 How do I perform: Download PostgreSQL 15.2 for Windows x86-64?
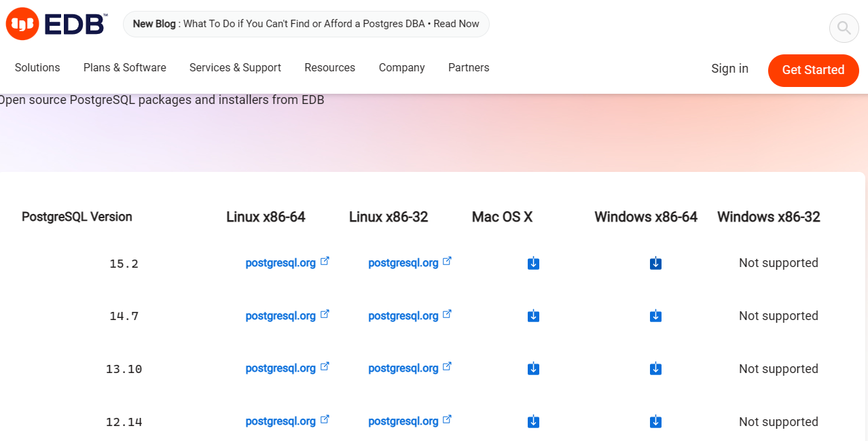656,263
